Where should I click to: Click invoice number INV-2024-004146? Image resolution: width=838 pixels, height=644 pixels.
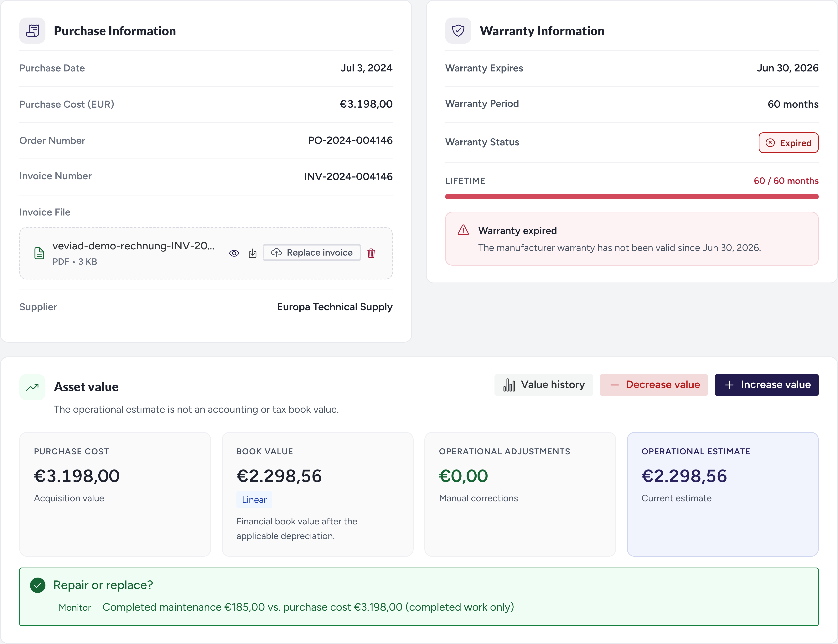(x=348, y=176)
